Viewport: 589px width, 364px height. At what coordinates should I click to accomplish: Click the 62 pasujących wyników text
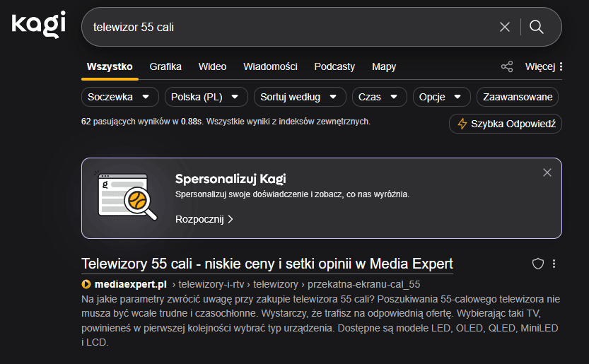tap(129, 122)
